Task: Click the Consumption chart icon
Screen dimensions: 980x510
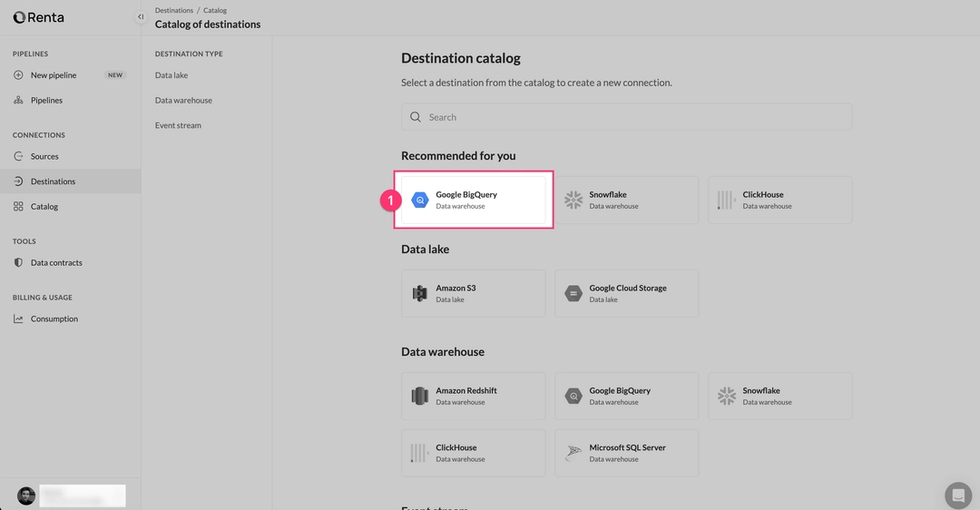Action: (x=18, y=319)
